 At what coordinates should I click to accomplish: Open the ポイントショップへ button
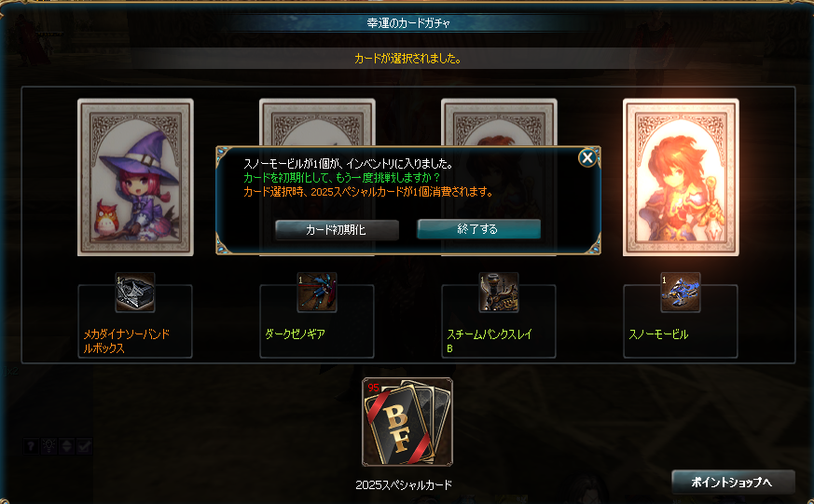[x=733, y=483]
